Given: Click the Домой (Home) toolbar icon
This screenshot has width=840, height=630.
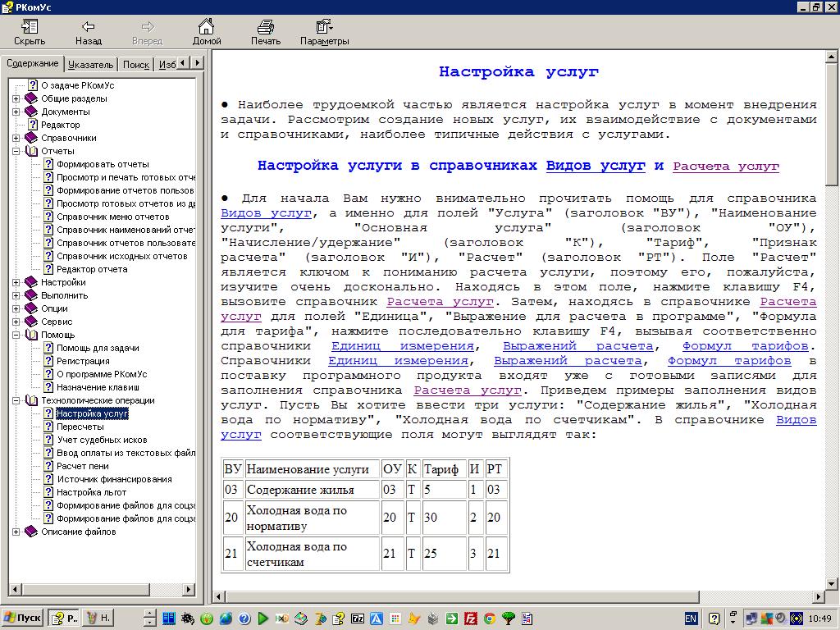Looking at the screenshot, I should coord(207,27).
